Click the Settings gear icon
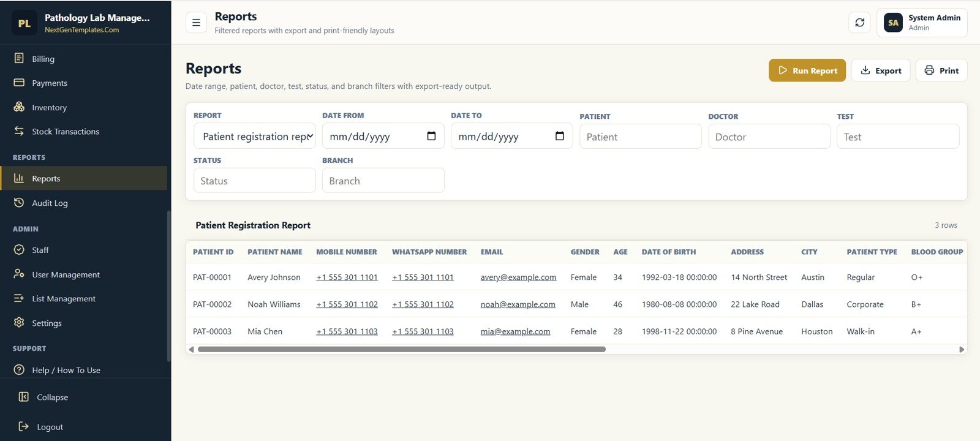 click(x=19, y=322)
